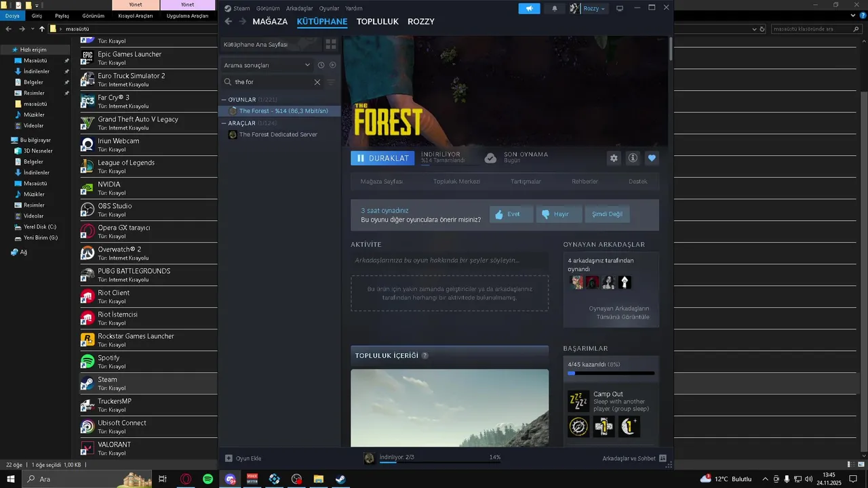Open Yardım menu in Steam
The image size is (868, 488).
click(x=353, y=8)
